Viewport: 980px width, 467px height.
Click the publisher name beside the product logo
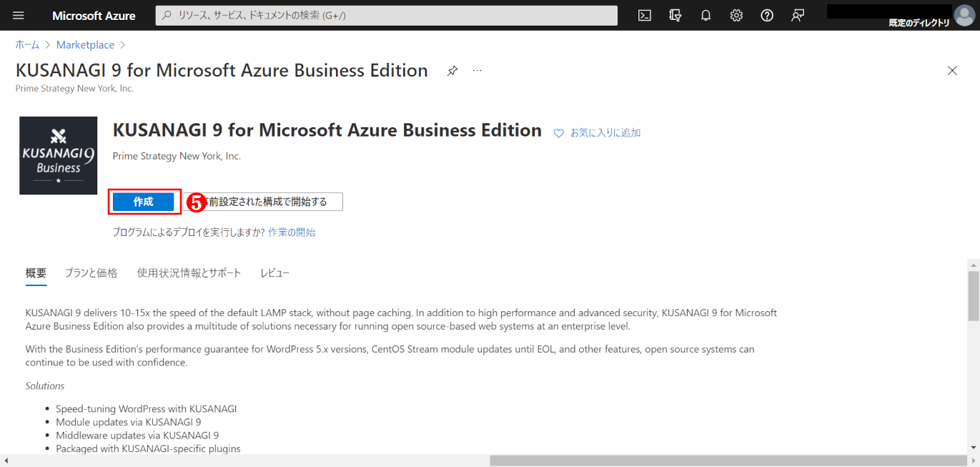[x=177, y=156]
